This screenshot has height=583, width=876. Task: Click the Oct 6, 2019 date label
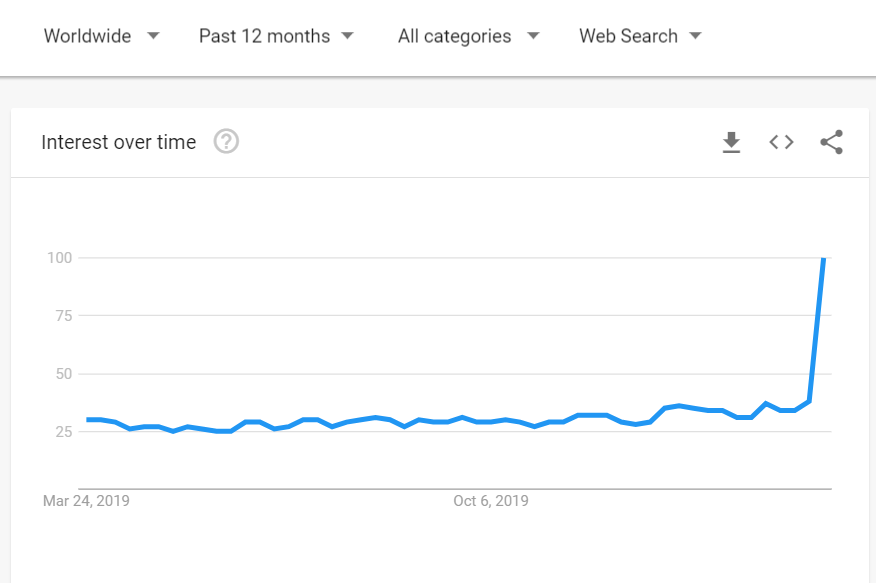coord(490,500)
